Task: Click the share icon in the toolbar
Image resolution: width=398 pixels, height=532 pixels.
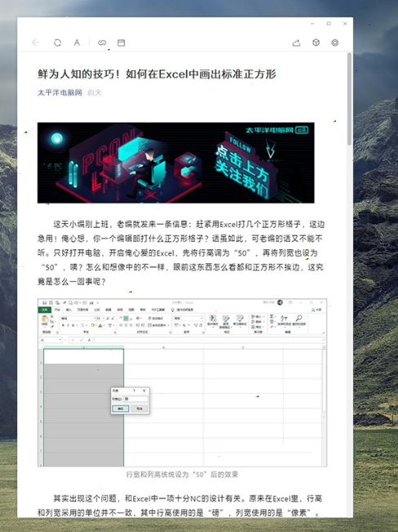Action: click(296, 42)
